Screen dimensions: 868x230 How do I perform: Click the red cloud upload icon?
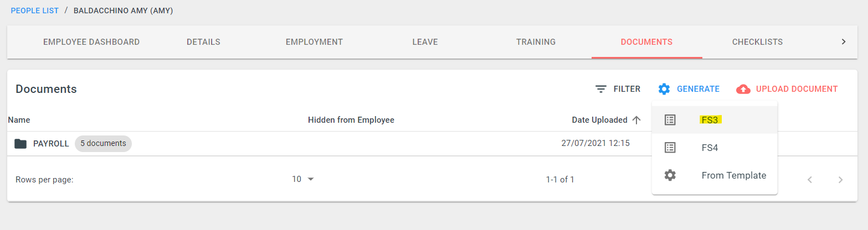click(x=743, y=89)
